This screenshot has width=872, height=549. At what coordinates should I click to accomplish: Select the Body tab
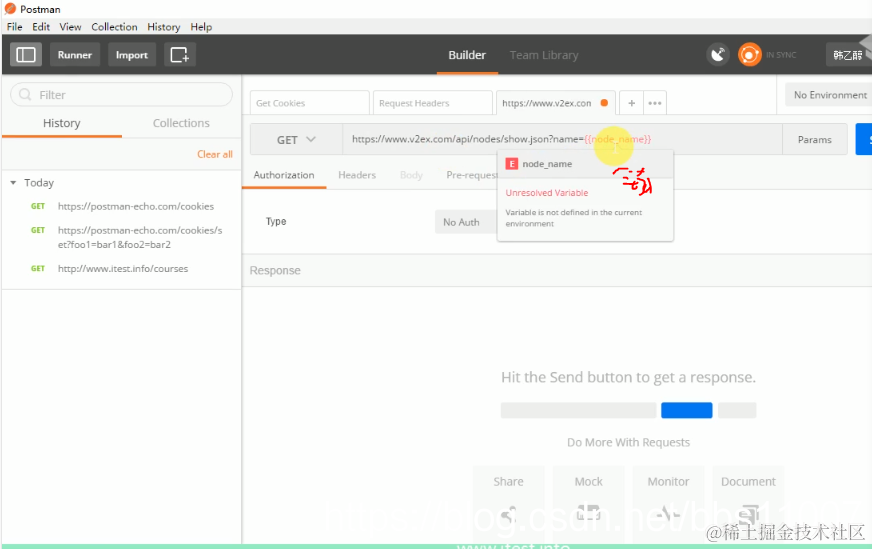point(411,175)
